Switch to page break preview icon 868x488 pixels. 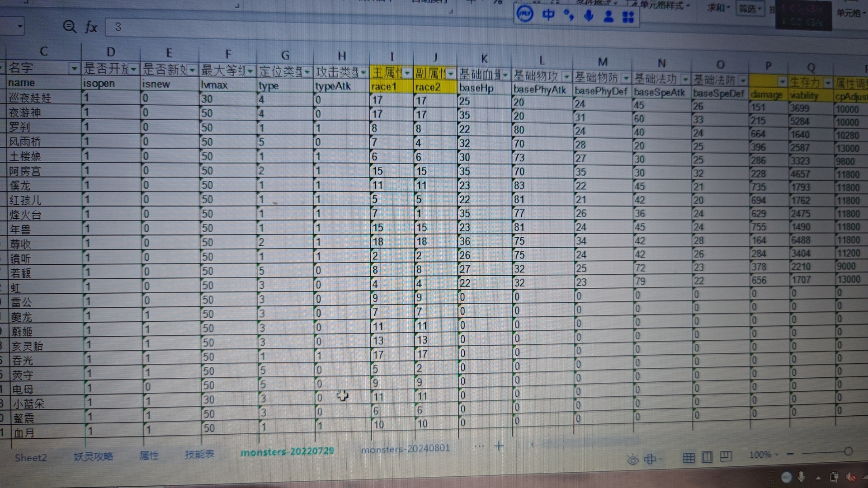[726, 456]
